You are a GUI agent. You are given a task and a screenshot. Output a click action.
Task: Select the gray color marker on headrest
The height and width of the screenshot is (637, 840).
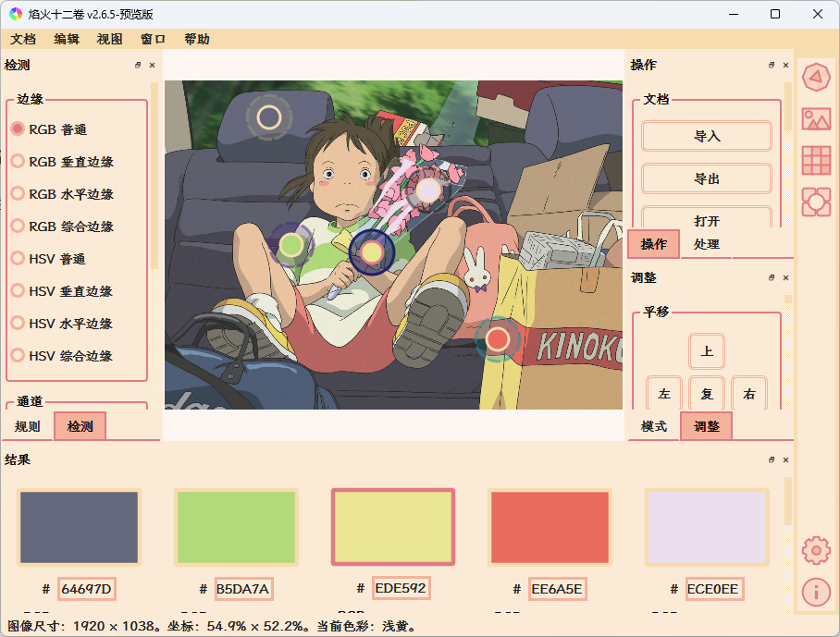coord(269,117)
